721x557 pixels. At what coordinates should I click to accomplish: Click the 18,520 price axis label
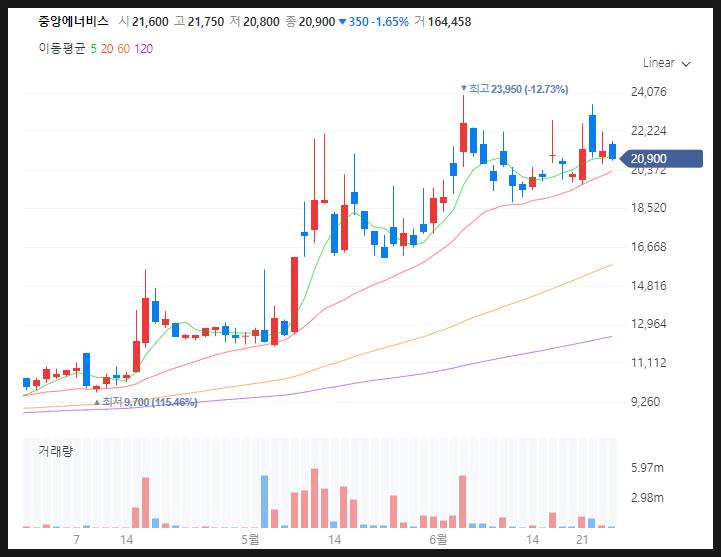648,208
